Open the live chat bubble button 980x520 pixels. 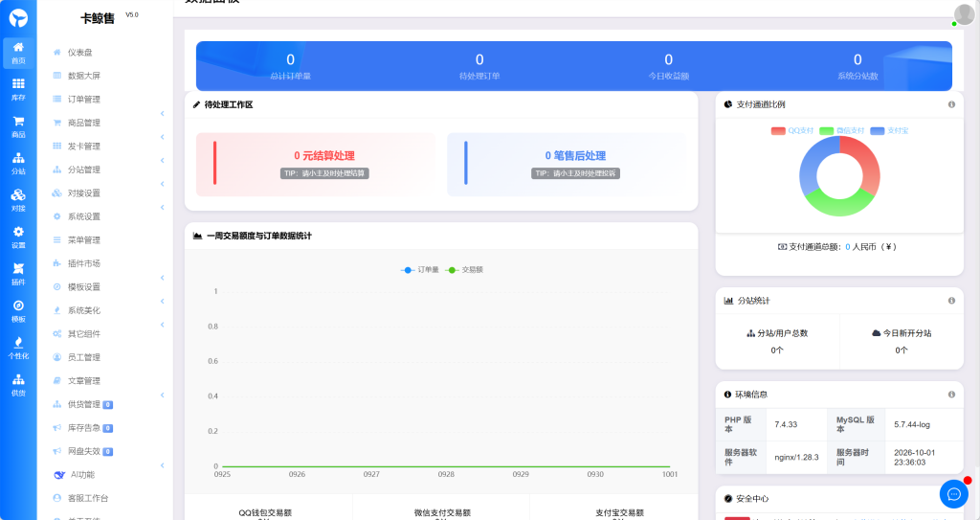(954, 494)
